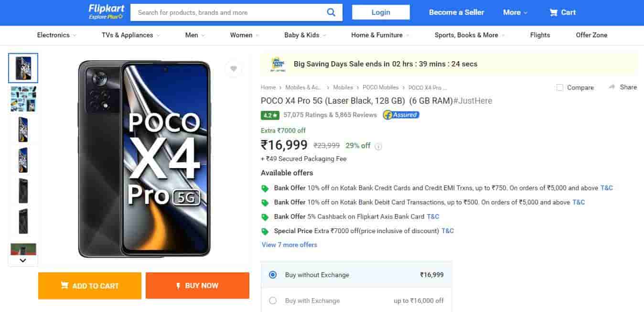
Task: Select Buy without Exchange option
Action: pos(273,275)
